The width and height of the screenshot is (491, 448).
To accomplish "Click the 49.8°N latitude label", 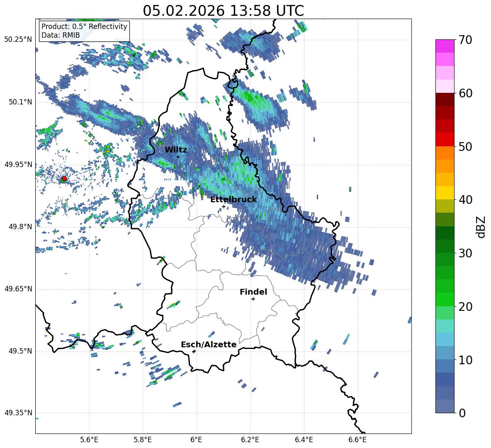I will click(x=21, y=227).
